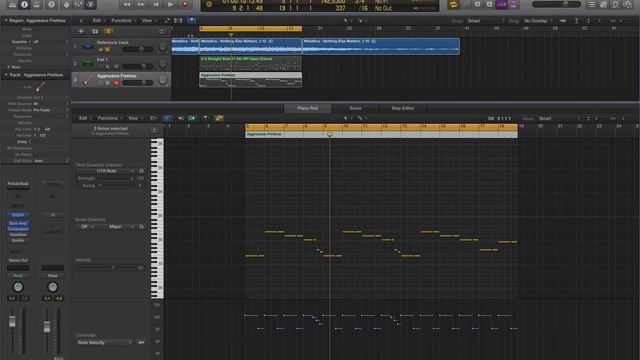Show the Smart Controls knob icon
Image resolution: width=640 pixels, height=360 pixels.
[x=66, y=4]
